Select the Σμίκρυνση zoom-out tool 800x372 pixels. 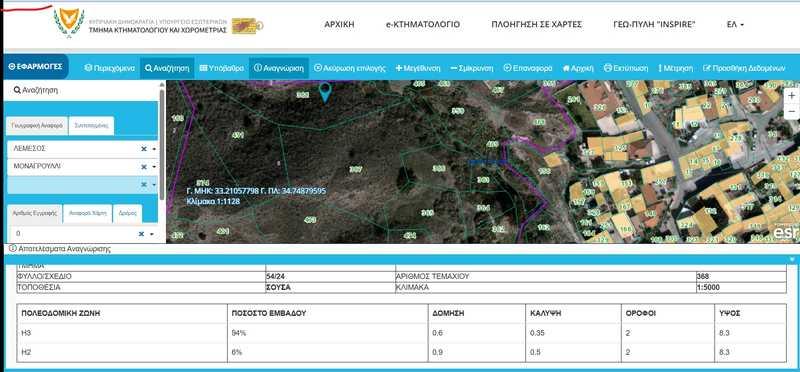click(471, 68)
